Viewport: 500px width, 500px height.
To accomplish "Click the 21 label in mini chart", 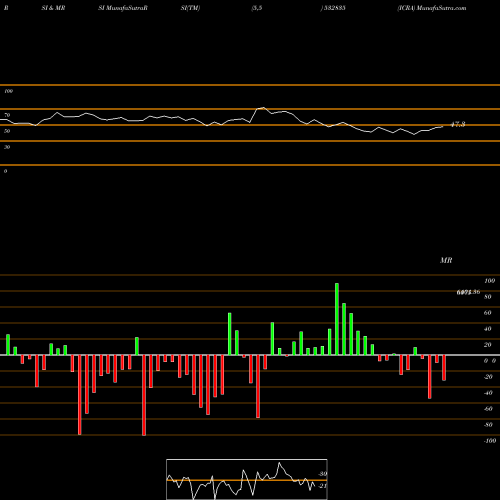I will tap(323, 486).
